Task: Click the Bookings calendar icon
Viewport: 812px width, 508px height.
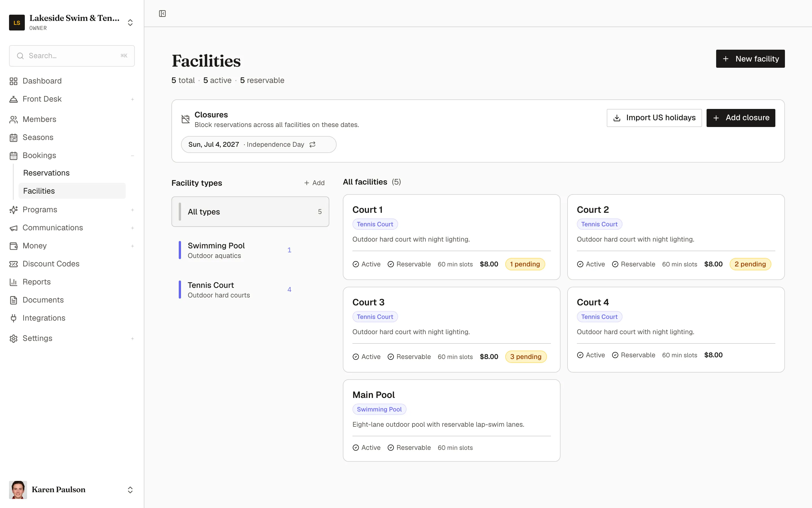Action: [x=14, y=156]
